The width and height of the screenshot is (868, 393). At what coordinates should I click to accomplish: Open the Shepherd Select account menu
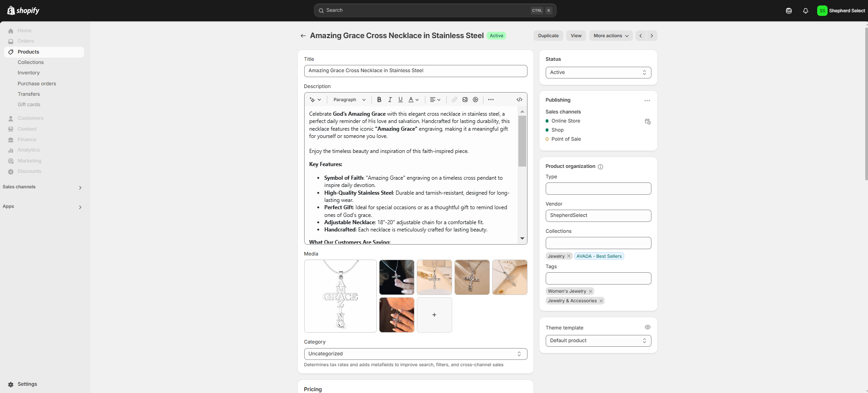841,10
